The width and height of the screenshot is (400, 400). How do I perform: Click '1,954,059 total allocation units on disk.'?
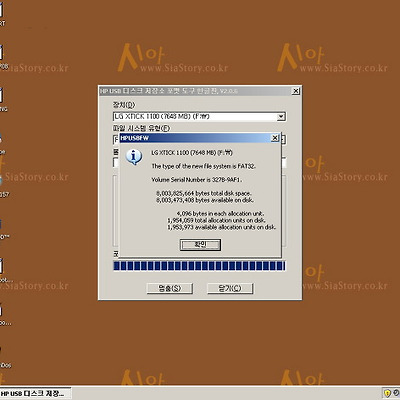[x=216, y=220]
